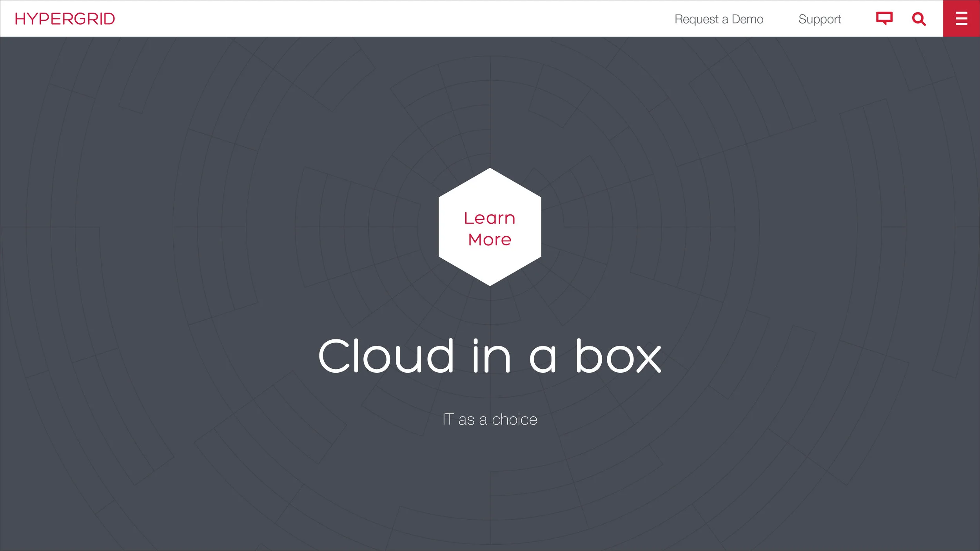Viewport: 980px width, 551px height.
Task: Visit the Support page
Action: click(x=820, y=19)
